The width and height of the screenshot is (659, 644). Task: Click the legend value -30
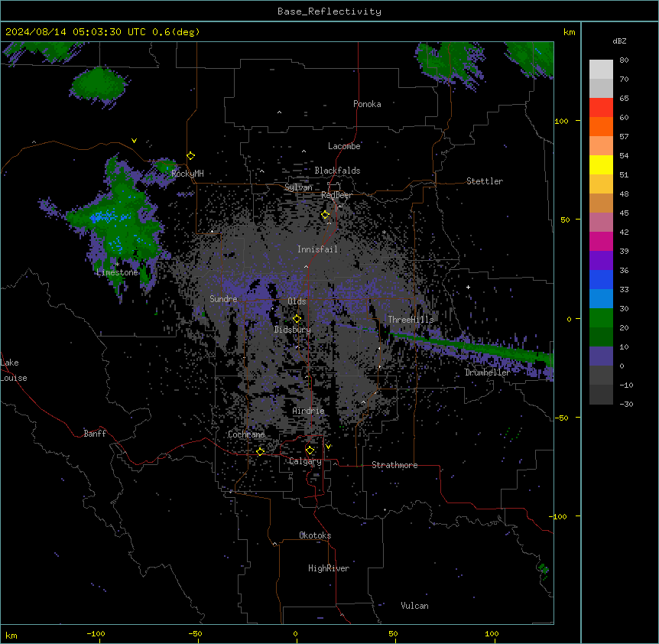[626, 405]
